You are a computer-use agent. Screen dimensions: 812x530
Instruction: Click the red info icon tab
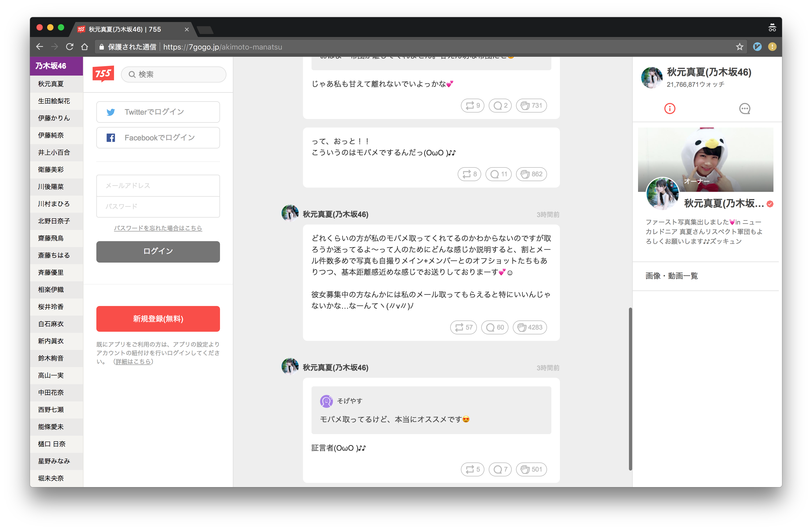coord(669,109)
